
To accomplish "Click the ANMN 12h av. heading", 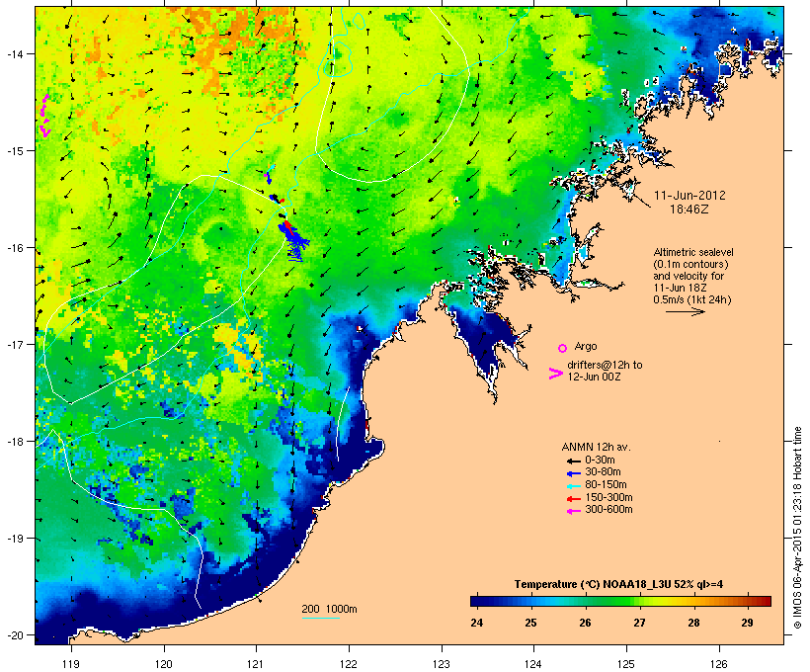I will (596, 447).
